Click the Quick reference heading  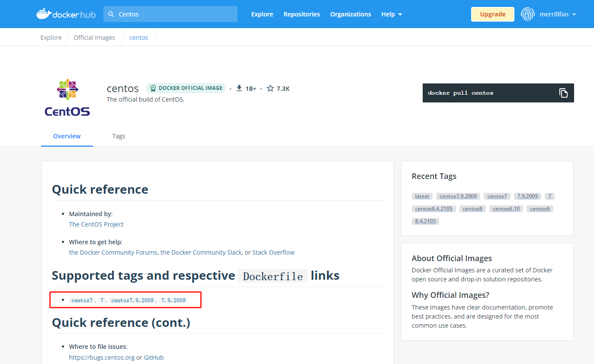(x=100, y=189)
